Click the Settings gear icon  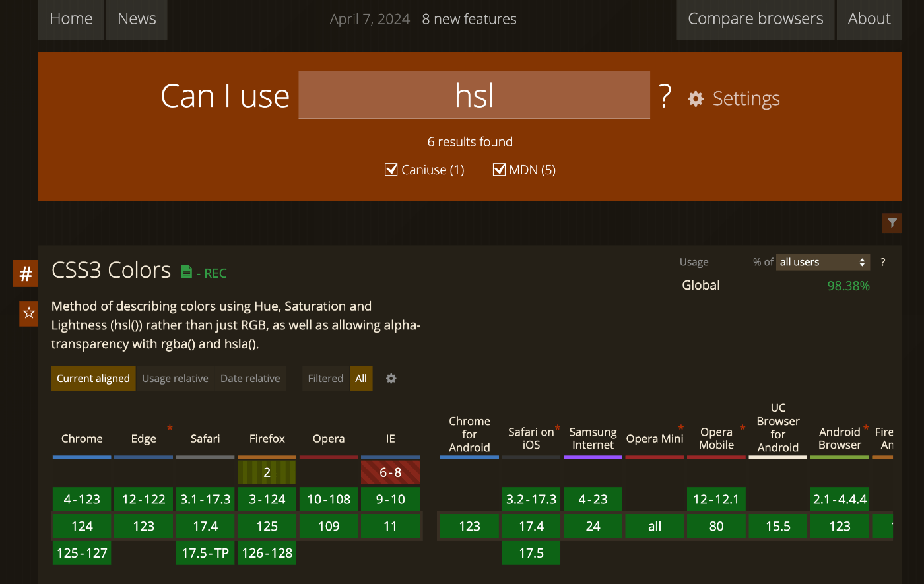tap(696, 99)
